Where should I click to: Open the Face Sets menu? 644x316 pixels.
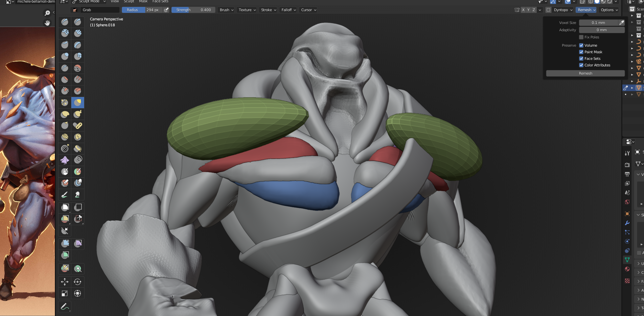click(160, 1)
